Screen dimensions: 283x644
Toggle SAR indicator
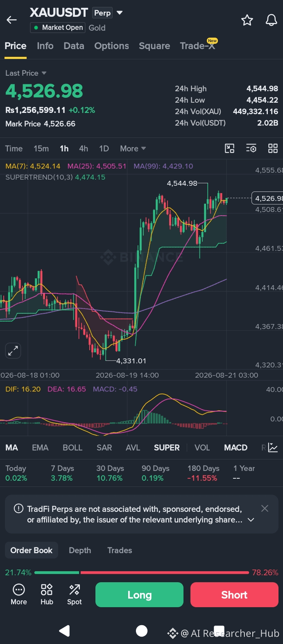point(104,448)
